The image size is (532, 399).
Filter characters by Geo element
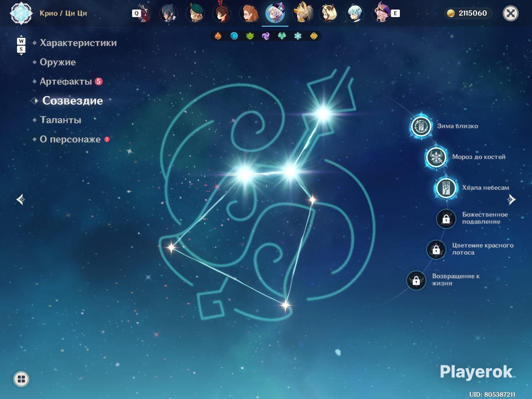[314, 36]
